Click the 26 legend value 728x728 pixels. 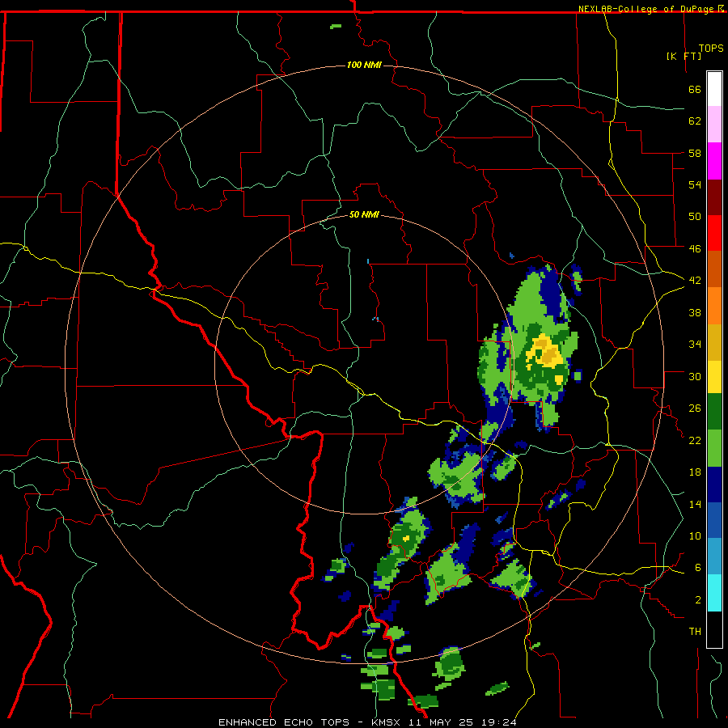pyautogui.click(x=695, y=408)
